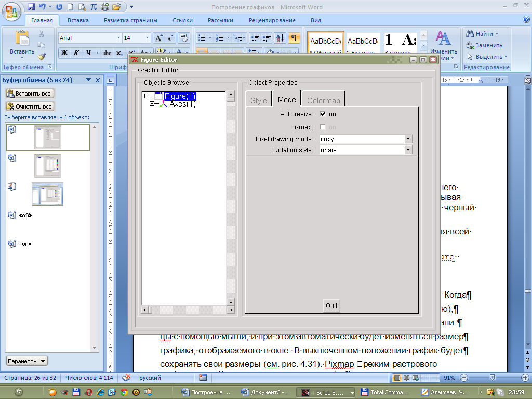532x399 pixels.
Task: Open the Разметка страницы ribbon tab
Action: point(130,20)
